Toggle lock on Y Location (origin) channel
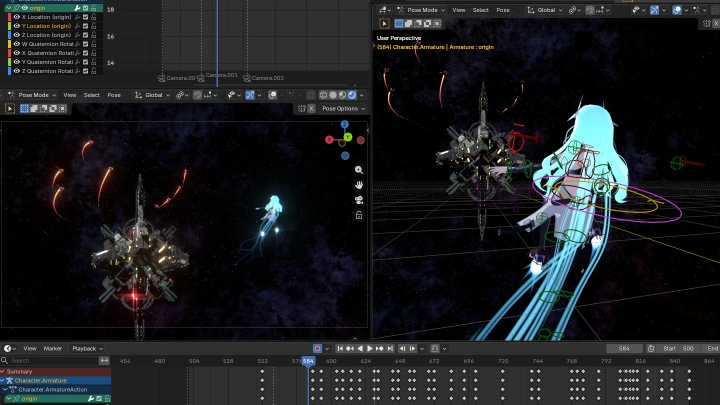The height and width of the screenshot is (405, 720). [94, 26]
